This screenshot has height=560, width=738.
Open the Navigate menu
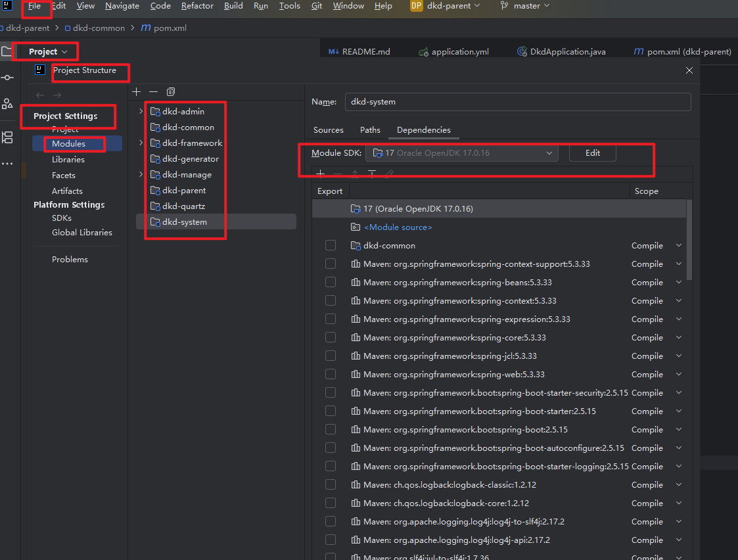[x=122, y=6]
